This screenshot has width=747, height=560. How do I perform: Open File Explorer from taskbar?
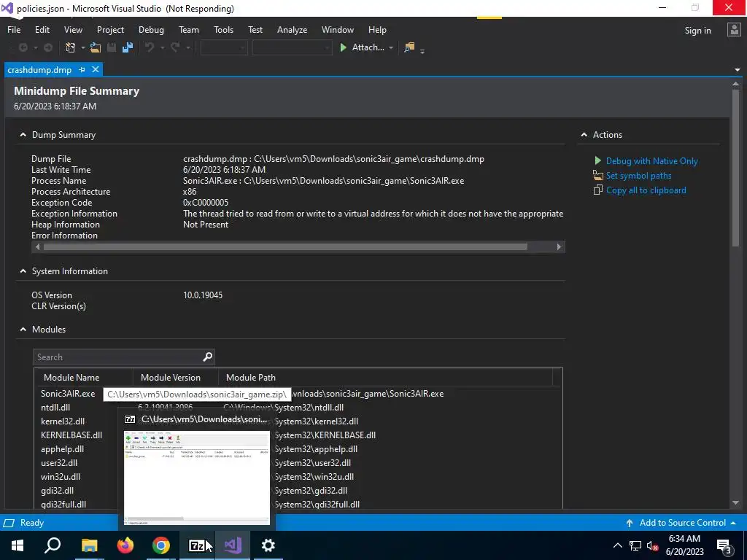click(89, 545)
